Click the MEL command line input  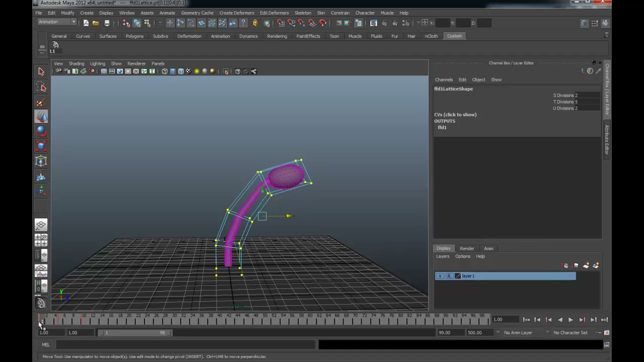coord(185,345)
